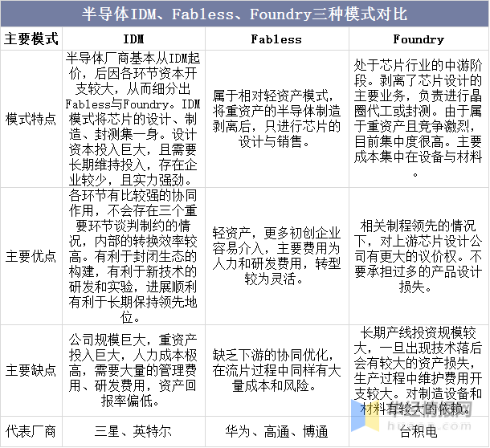Screen dimensions: 490x448
Task: Click Foundry drawbacks cell '长期产线投资规模较大'
Action: coord(419,370)
